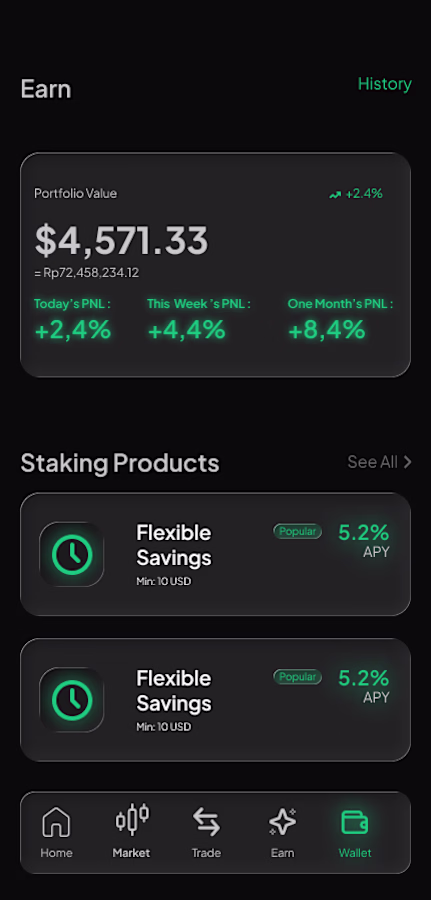This screenshot has height=900, width=431.
Task: Open the Earn sparkle icon
Action: pos(282,821)
